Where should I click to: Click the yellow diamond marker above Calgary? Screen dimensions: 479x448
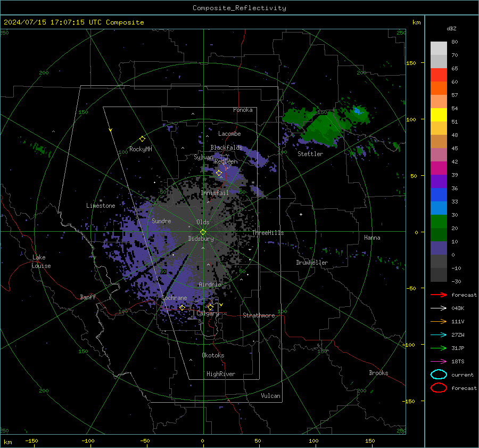click(210, 307)
